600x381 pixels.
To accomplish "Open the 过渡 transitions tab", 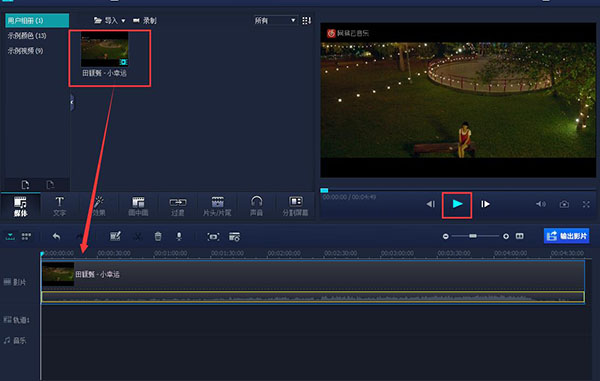I will tap(178, 206).
